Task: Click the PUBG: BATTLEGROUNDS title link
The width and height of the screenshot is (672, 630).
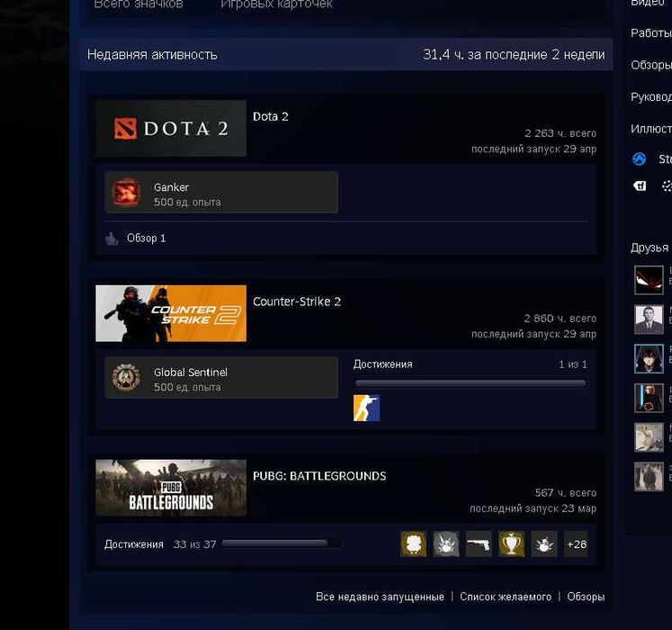Action: [x=319, y=476]
